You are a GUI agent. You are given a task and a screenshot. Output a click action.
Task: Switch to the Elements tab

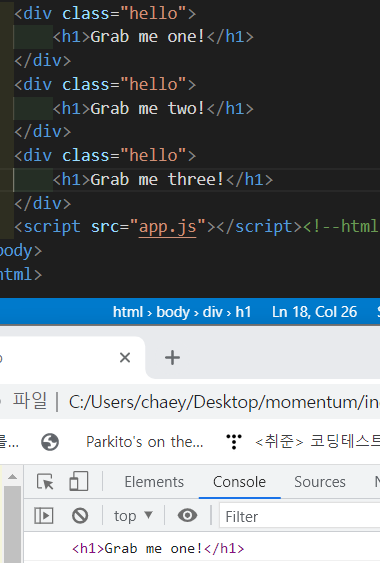[154, 482]
